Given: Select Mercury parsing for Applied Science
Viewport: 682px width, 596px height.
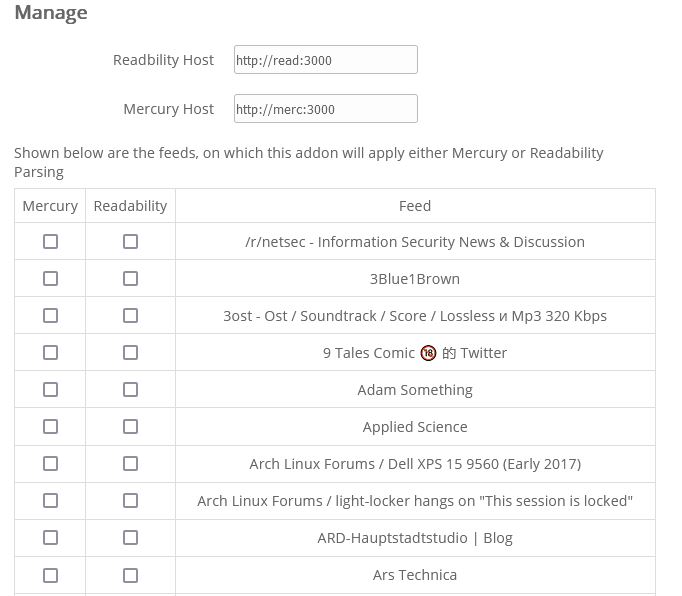Looking at the screenshot, I should coord(51,427).
